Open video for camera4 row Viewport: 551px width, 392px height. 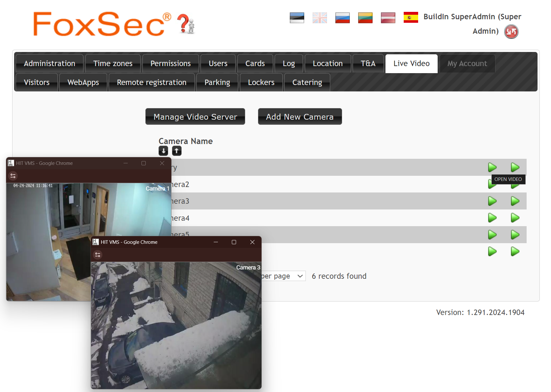coord(515,218)
